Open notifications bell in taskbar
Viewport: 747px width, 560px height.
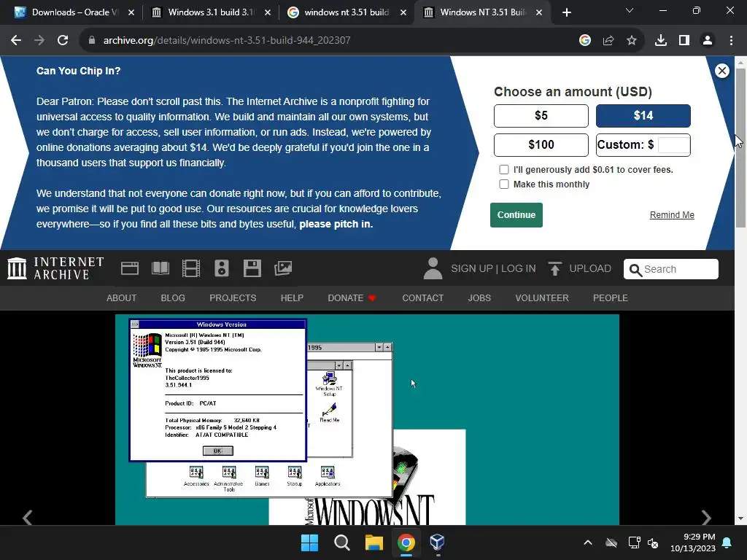(x=727, y=542)
